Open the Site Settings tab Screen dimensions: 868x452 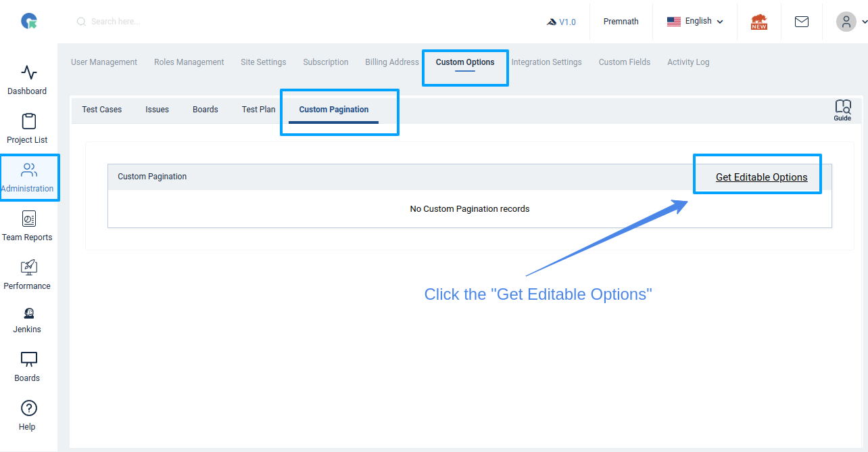pos(264,62)
